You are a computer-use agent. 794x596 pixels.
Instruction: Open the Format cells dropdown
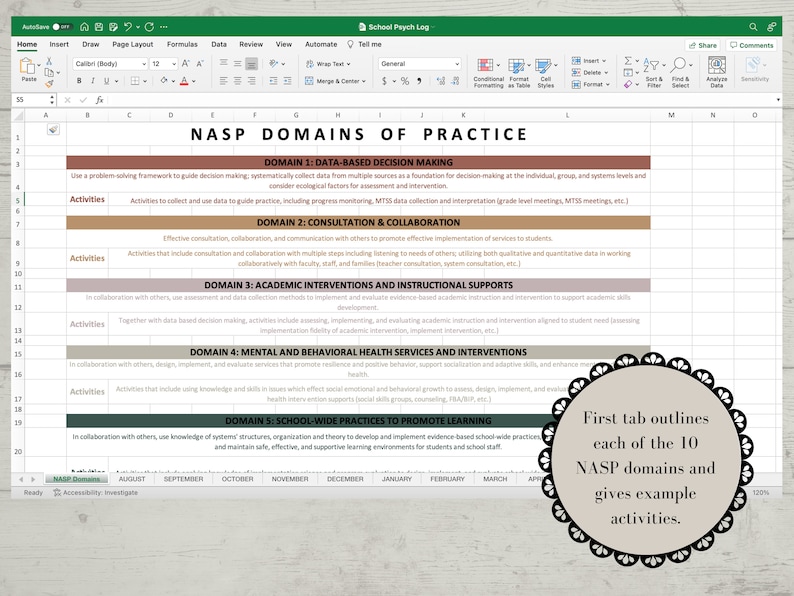[x=591, y=85]
